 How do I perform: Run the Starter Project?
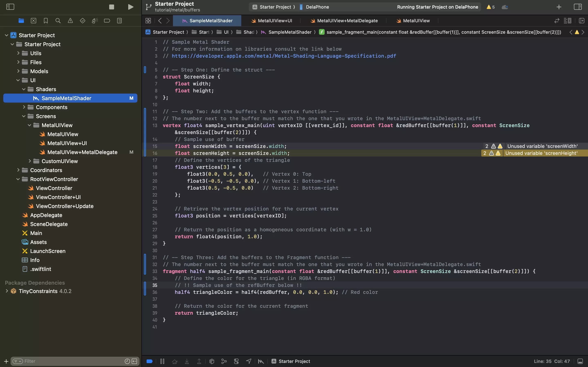[131, 7]
